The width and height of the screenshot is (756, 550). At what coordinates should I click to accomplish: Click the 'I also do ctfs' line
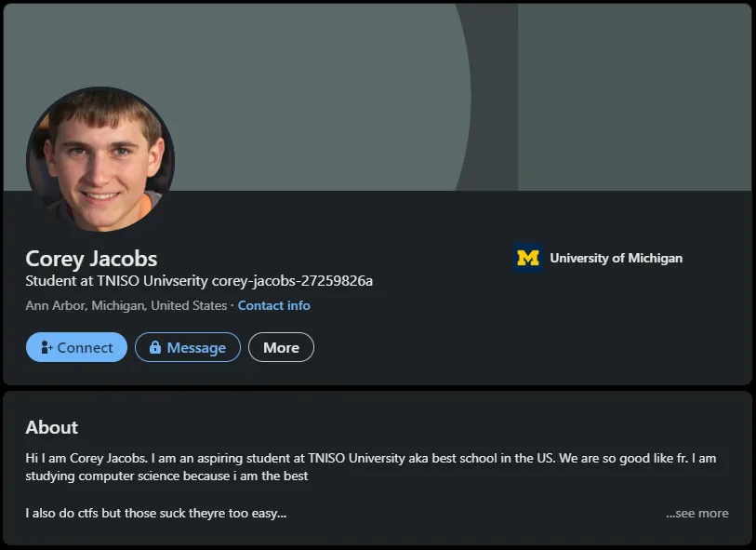point(155,513)
